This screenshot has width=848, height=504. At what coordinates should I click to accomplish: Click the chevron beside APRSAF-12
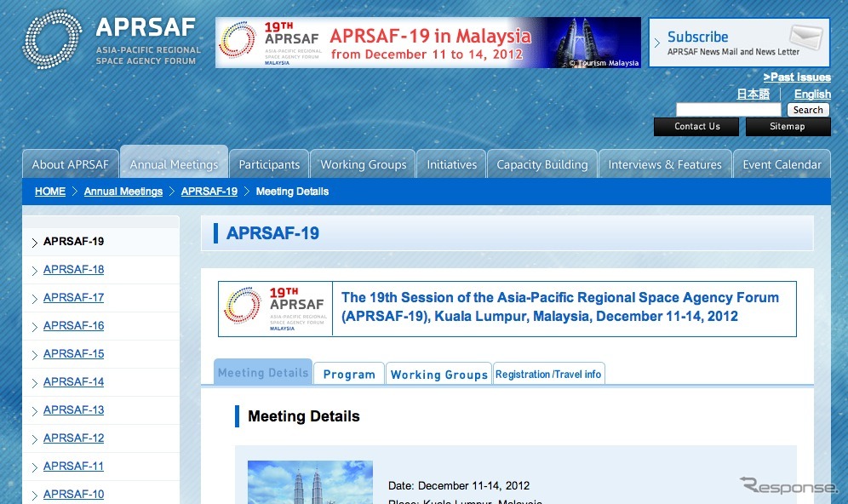[35, 439]
